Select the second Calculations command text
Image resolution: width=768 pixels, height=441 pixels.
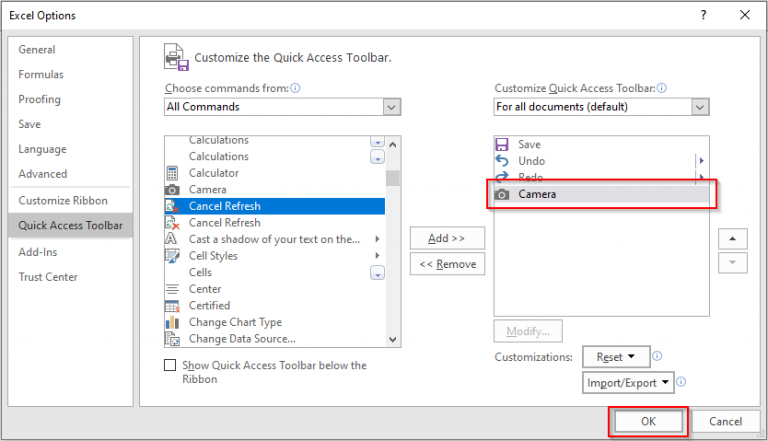tap(219, 157)
